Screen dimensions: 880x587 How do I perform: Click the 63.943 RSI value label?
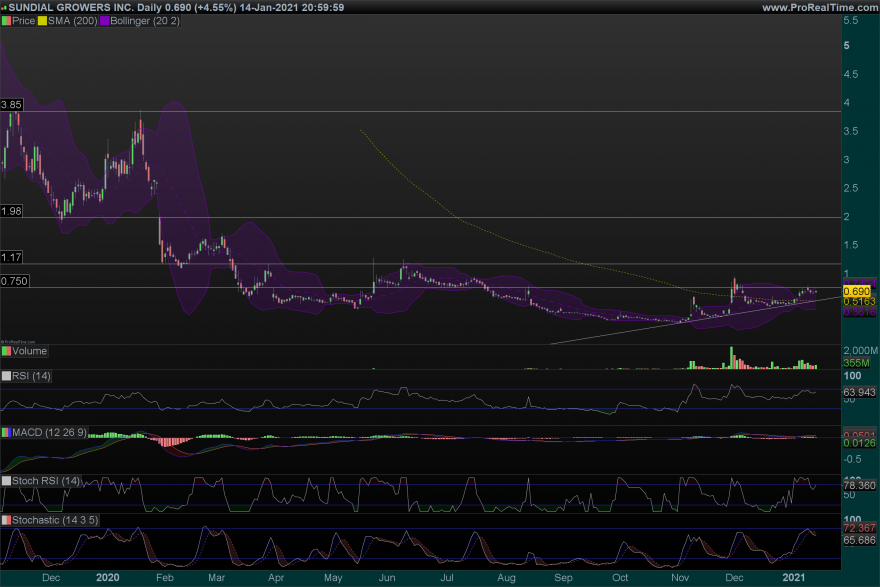[859, 392]
